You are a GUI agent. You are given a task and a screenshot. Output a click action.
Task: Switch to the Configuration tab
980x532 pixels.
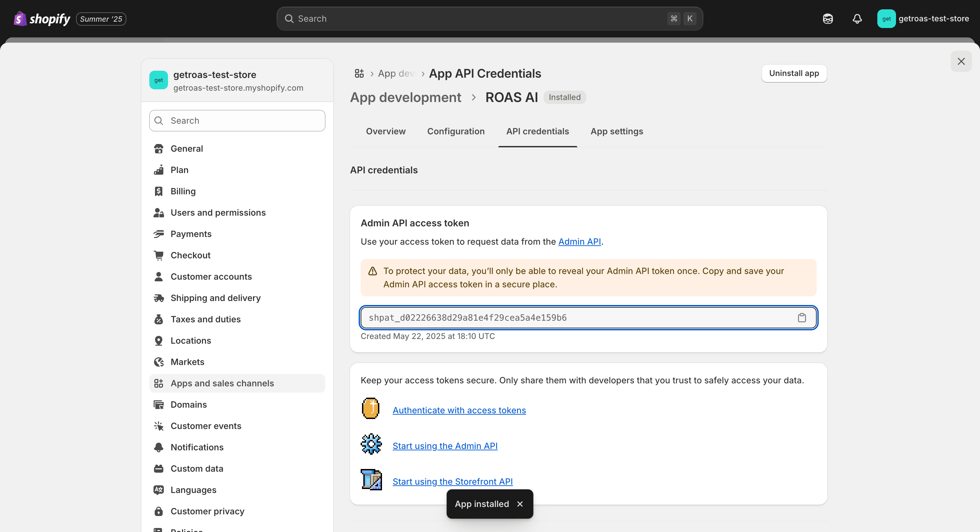point(456,131)
